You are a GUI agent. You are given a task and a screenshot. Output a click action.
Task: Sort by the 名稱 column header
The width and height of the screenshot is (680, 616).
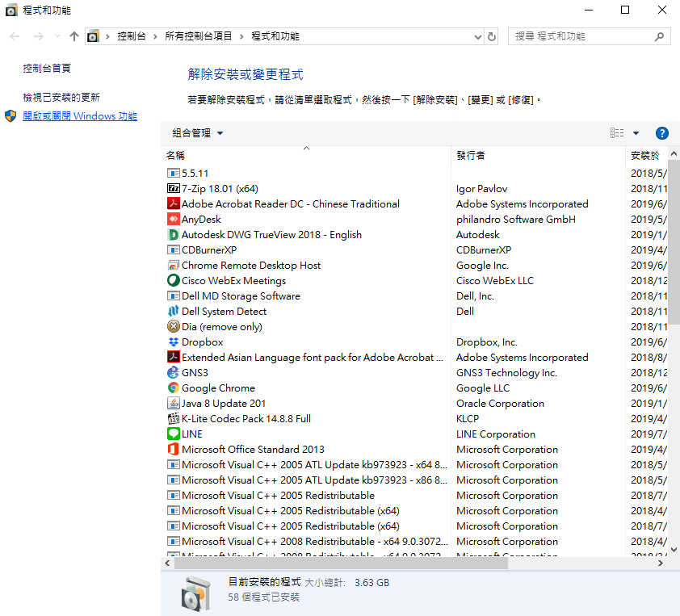point(306,155)
